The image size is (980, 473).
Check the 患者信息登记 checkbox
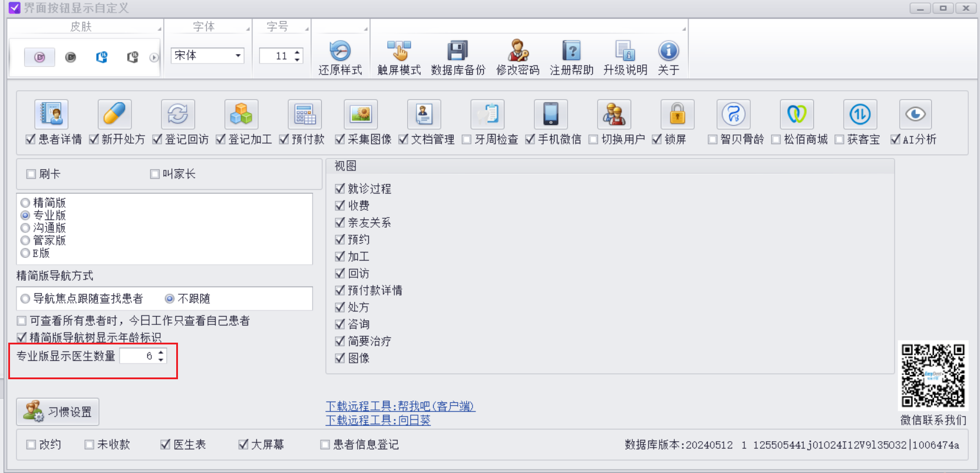pyautogui.click(x=325, y=445)
